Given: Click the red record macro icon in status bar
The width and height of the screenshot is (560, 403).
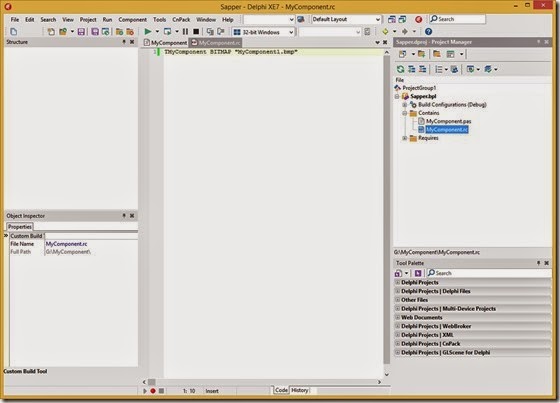Looking at the screenshot, I should [x=153, y=391].
